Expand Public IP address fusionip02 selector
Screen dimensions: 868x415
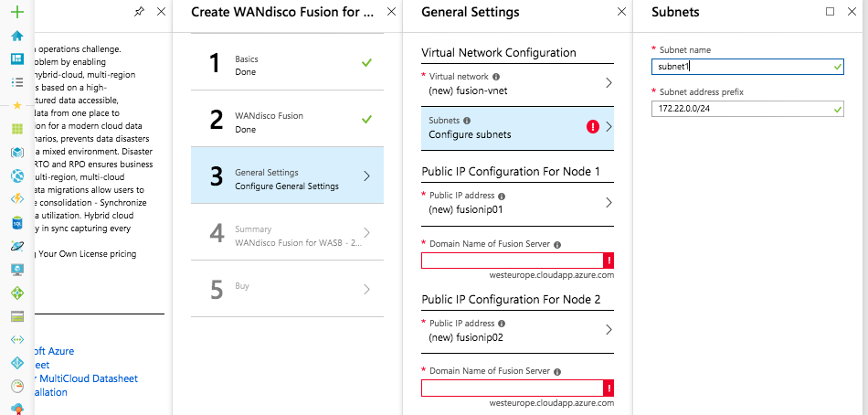[x=517, y=330]
